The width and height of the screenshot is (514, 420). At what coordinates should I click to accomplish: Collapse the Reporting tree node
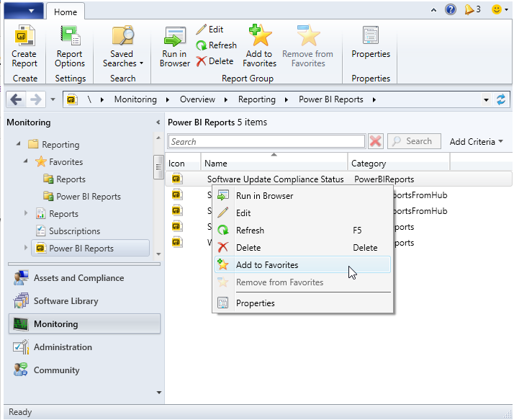[x=19, y=143]
